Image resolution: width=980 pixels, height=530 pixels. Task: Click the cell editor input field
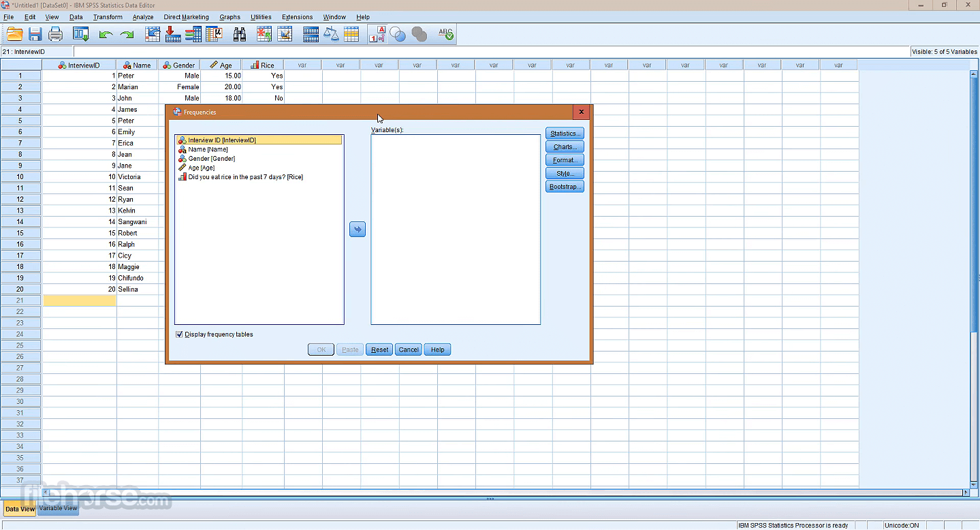[491, 52]
